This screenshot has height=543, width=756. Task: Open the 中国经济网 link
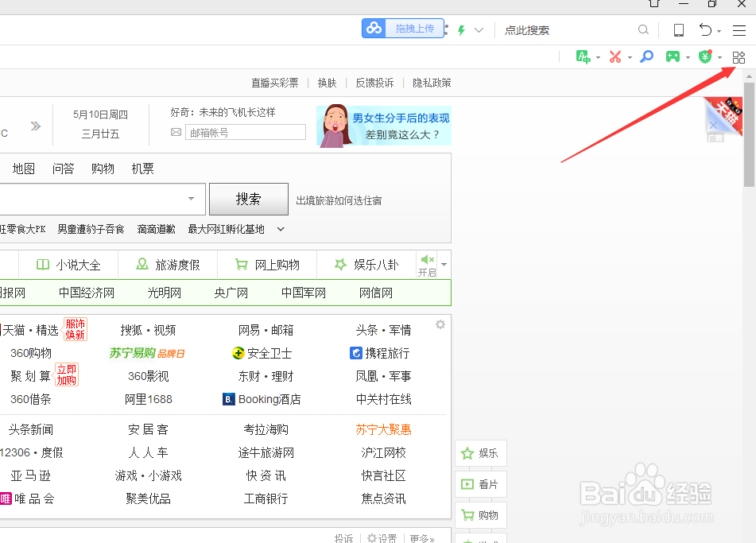click(87, 293)
